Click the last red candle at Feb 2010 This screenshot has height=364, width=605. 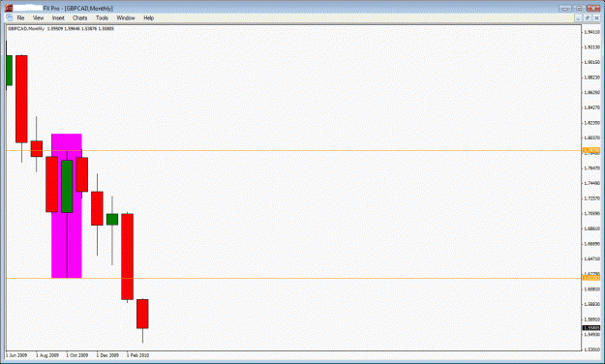(142, 314)
